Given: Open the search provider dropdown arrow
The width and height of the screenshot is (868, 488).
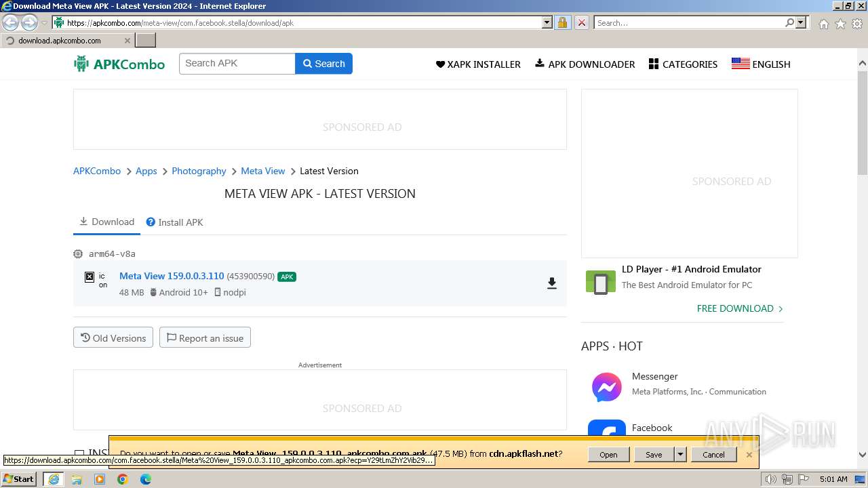Looking at the screenshot, I should point(801,22).
